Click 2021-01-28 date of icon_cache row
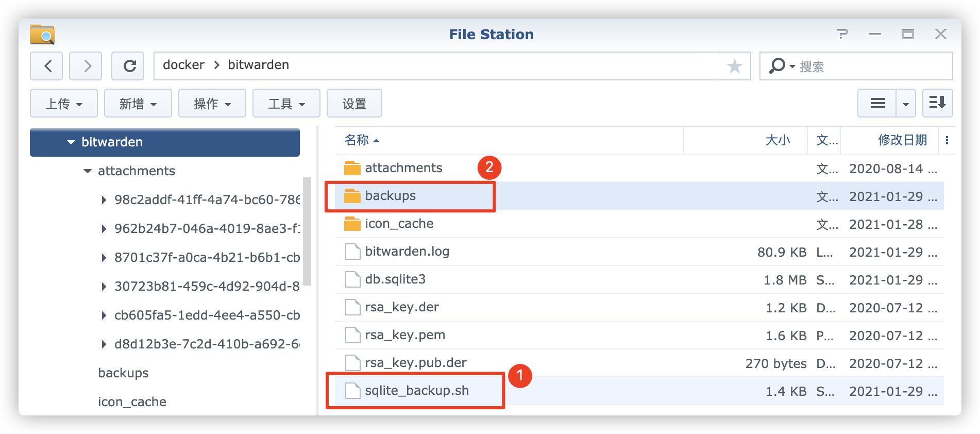The width and height of the screenshot is (980, 434). pos(893,224)
